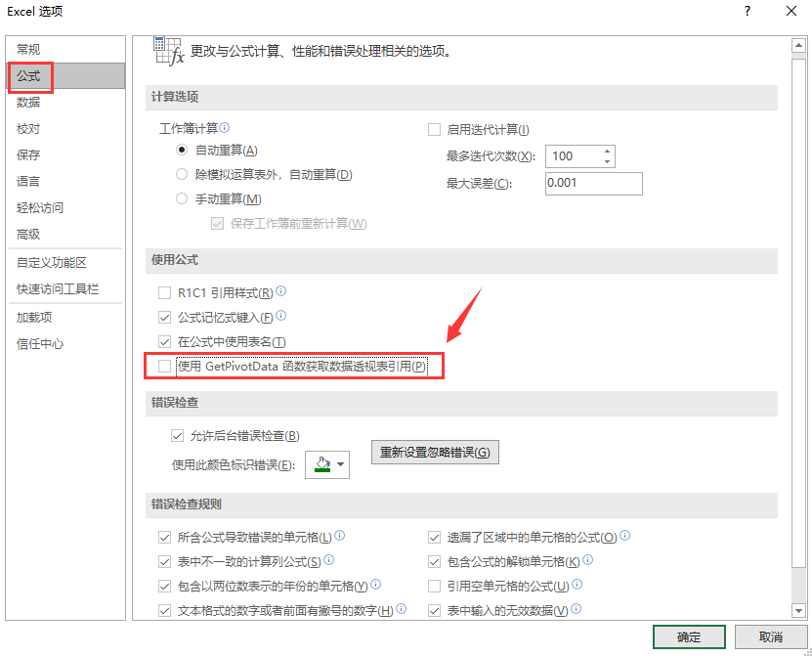
Task: Click info icon beside 表中输入的无效数据
Action: click(x=576, y=609)
